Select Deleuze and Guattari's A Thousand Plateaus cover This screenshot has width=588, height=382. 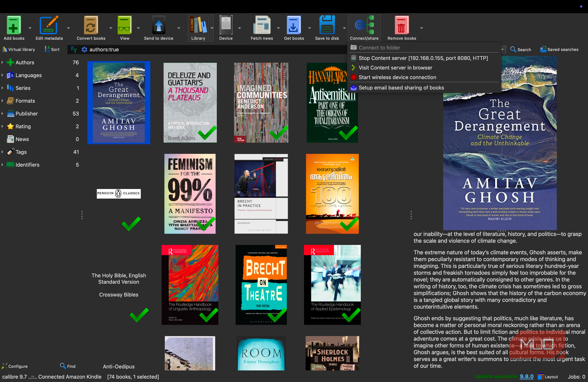pyautogui.click(x=190, y=103)
